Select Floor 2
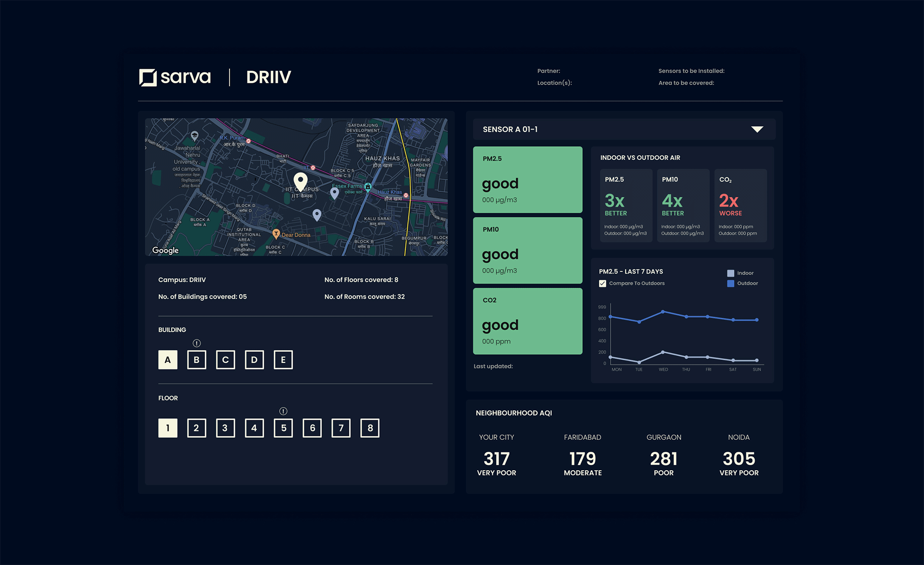This screenshot has width=924, height=565. [196, 428]
